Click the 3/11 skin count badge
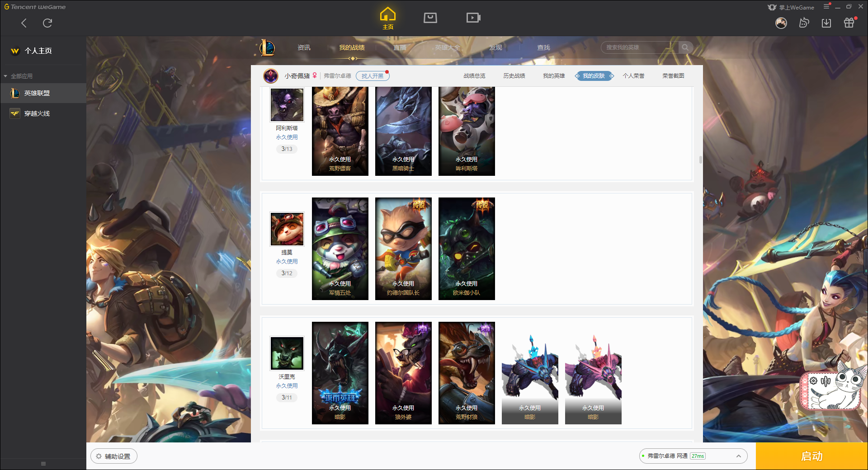 pyautogui.click(x=287, y=398)
